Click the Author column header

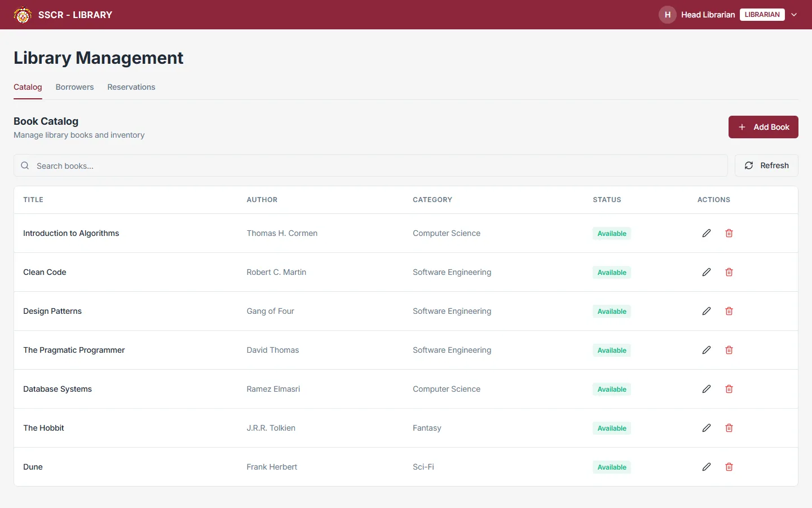pyautogui.click(x=262, y=200)
